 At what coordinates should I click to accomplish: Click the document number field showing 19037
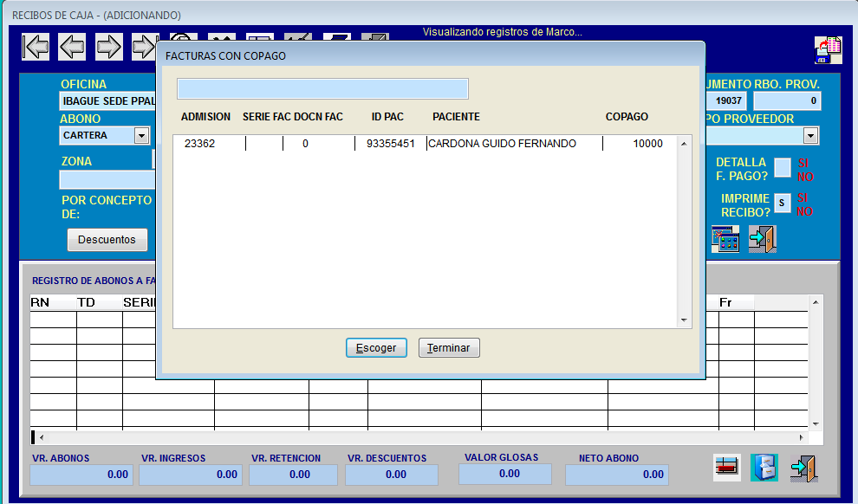click(x=726, y=100)
